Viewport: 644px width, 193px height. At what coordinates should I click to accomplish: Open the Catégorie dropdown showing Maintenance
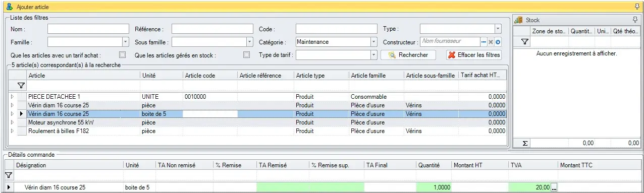click(373, 42)
